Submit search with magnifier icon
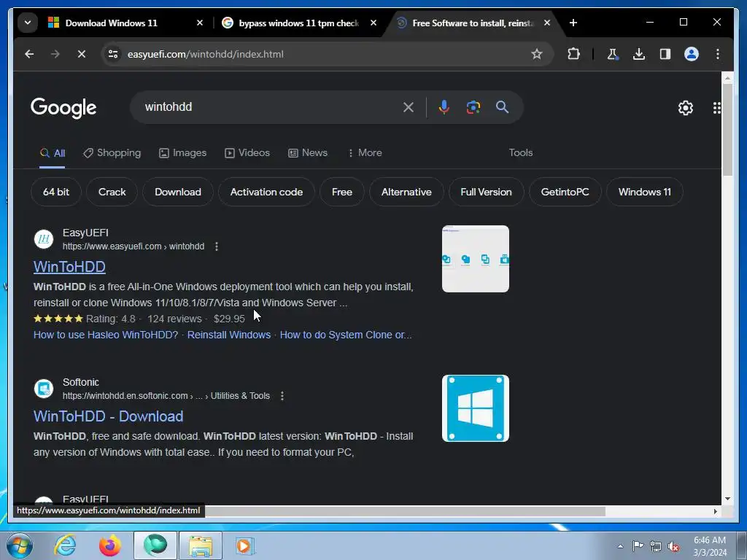This screenshot has width=747, height=560. [x=502, y=107]
